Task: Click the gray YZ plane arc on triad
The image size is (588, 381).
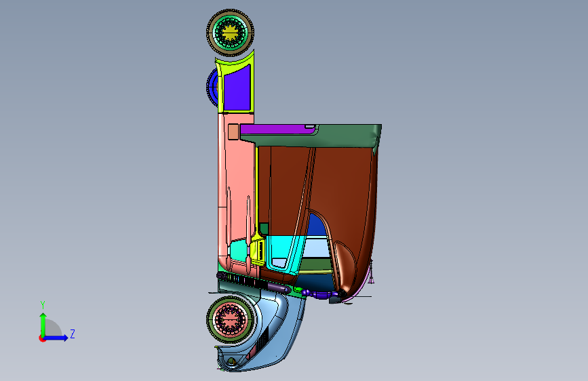Action: pos(53,327)
